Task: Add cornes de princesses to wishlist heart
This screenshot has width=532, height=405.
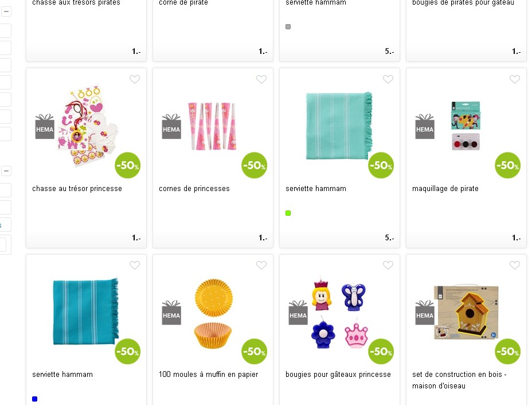Action: (261, 79)
